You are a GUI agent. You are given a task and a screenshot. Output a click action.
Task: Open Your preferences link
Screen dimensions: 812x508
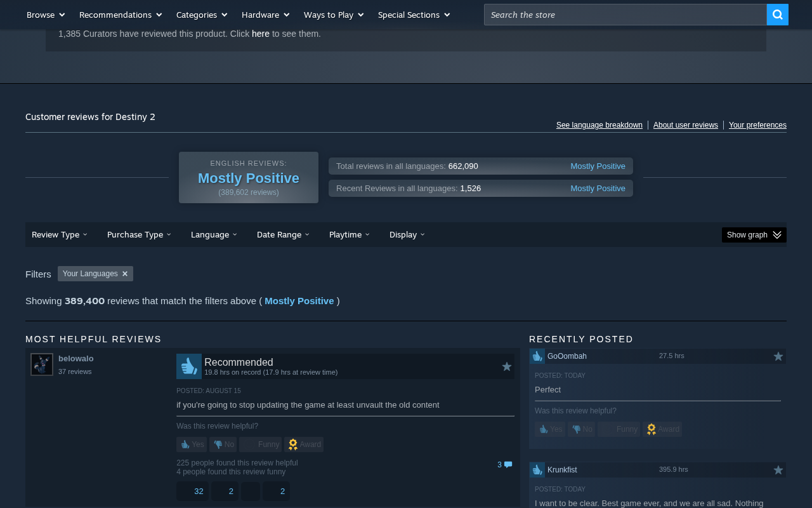tap(757, 125)
